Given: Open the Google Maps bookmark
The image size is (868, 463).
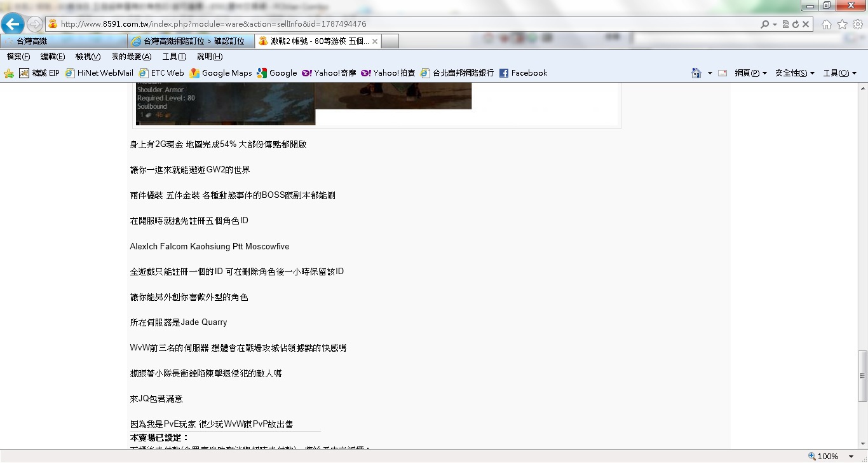Looking at the screenshot, I should (x=220, y=73).
